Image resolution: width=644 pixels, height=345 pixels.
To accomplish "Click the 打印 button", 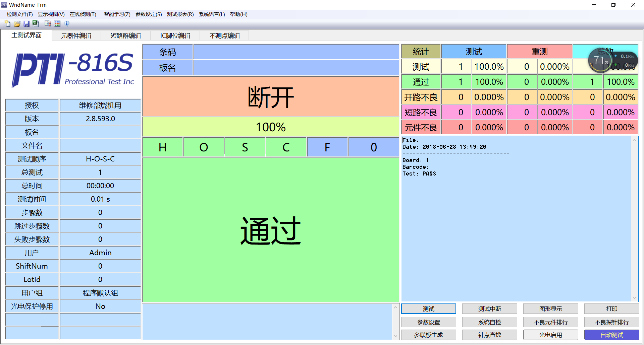I will tap(612, 309).
